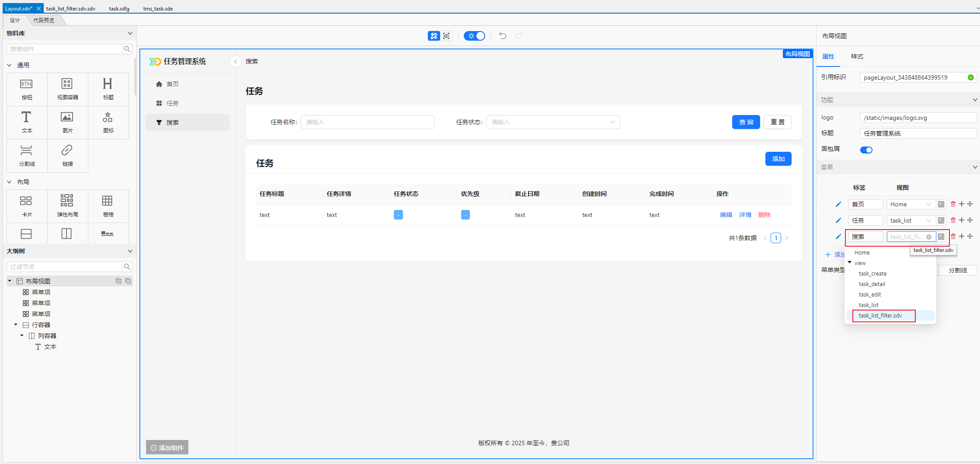
Task: Collapse the view folder in dropdown
Action: (x=850, y=262)
